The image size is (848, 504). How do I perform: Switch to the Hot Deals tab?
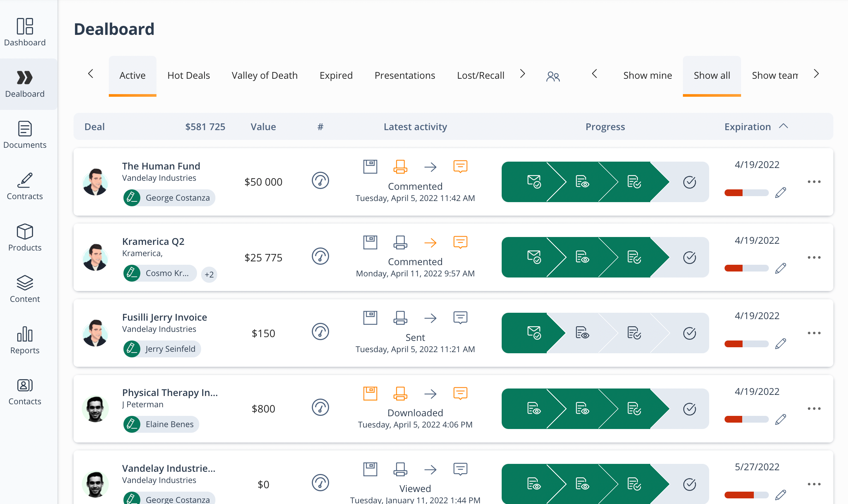click(x=189, y=75)
